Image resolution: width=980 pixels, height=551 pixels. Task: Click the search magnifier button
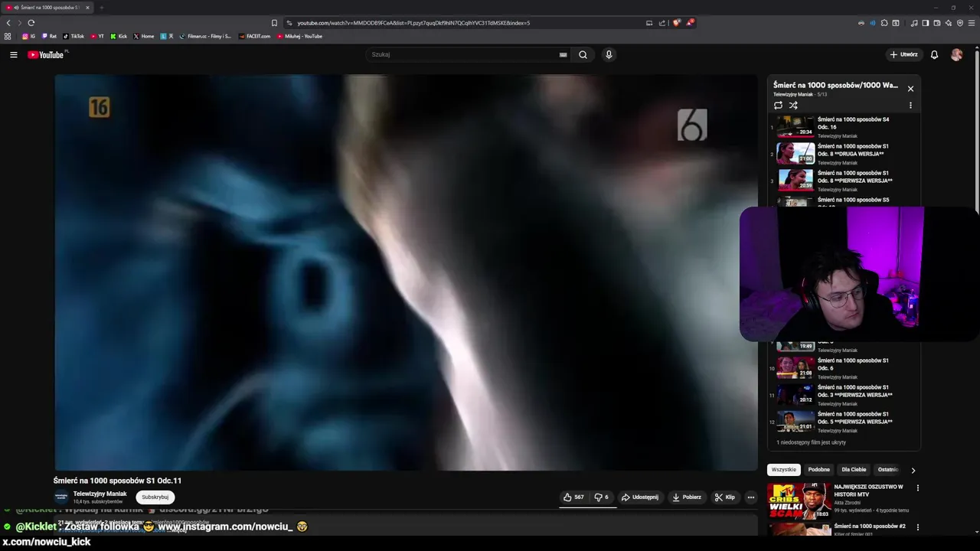pyautogui.click(x=583, y=54)
